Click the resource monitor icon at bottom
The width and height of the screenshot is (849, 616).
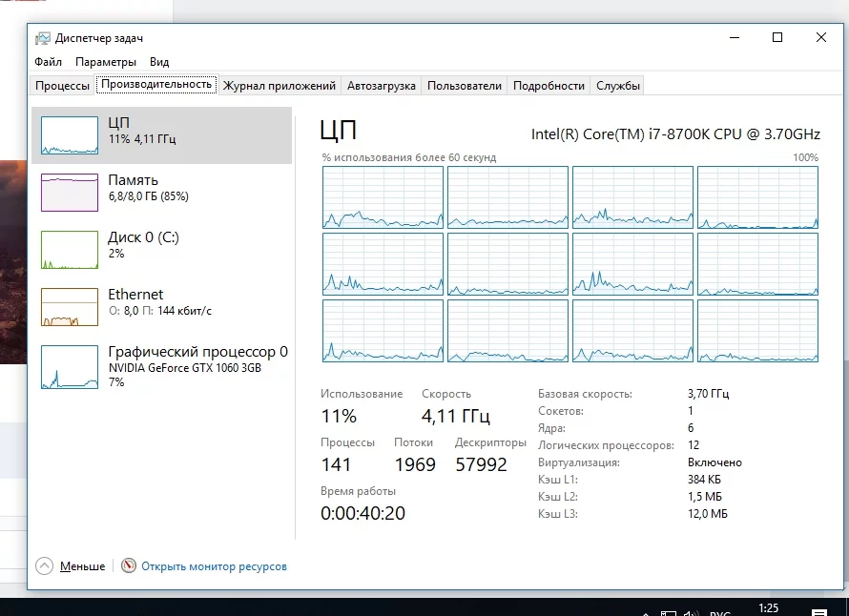(x=129, y=565)
